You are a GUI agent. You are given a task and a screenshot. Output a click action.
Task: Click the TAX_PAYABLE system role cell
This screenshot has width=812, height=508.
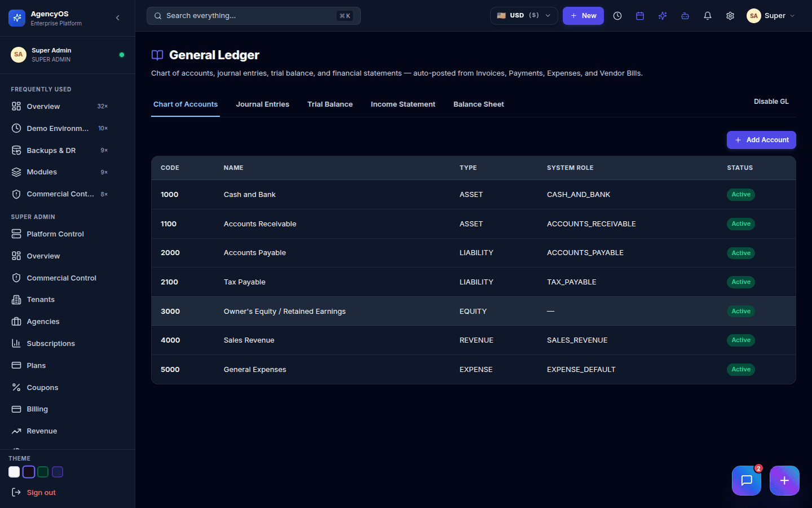[x=572, y=282]
